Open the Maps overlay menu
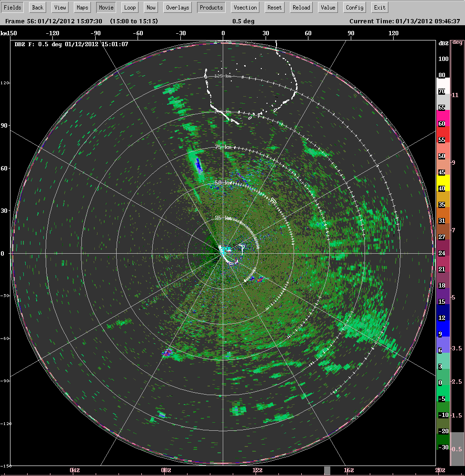Viewport: 465px width, 476px height. click(x=83, y=8)
